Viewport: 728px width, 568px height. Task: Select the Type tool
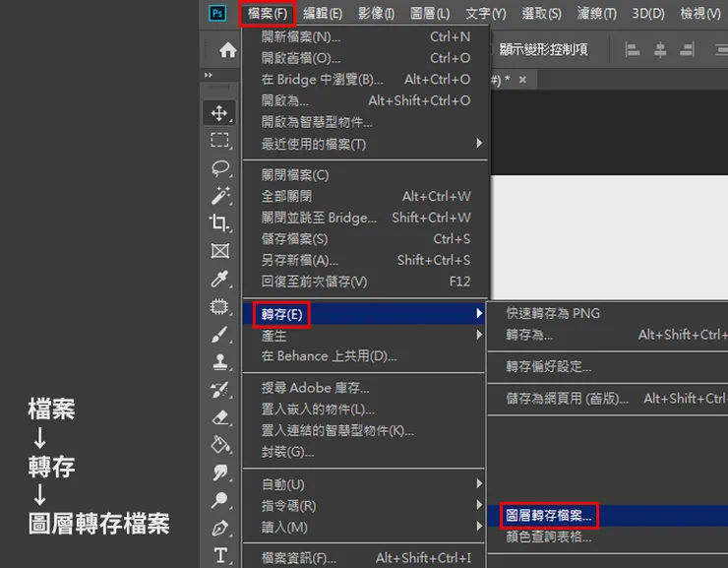220,555
